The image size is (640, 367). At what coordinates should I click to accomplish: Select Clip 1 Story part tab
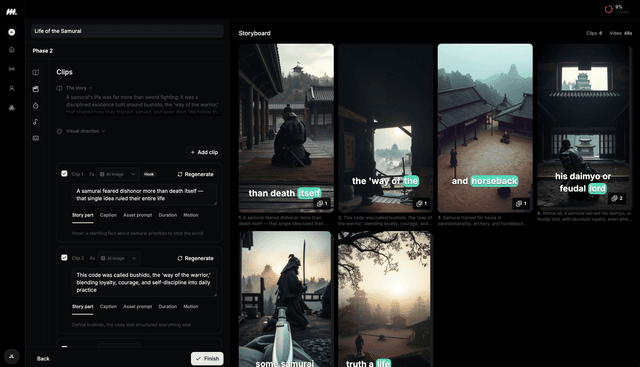tap(82, 215)
